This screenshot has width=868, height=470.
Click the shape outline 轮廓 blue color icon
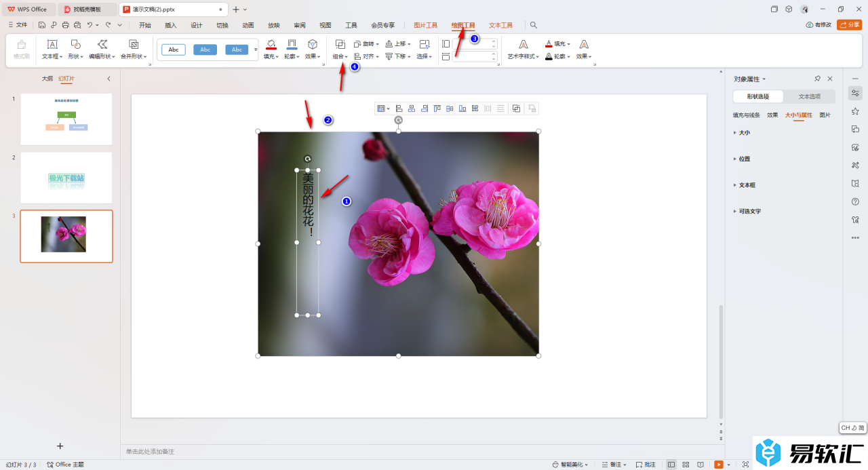click(292, 45)
